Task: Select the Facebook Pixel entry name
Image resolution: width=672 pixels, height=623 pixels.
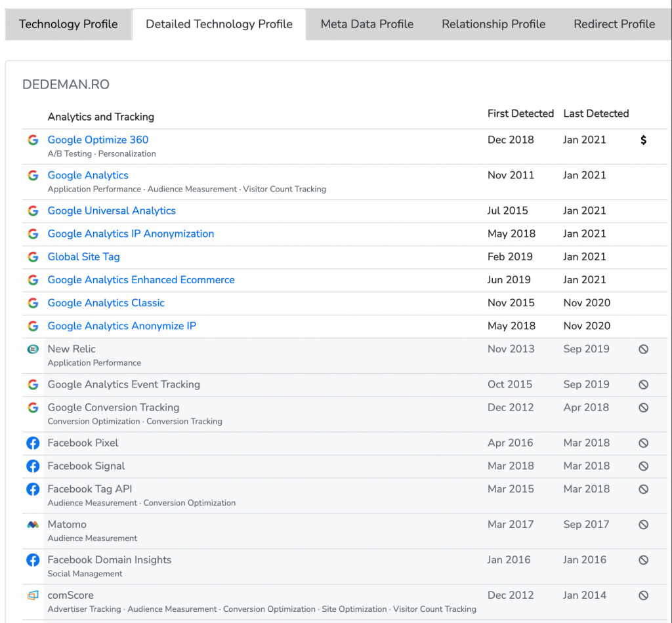Action: coord(83,443)
